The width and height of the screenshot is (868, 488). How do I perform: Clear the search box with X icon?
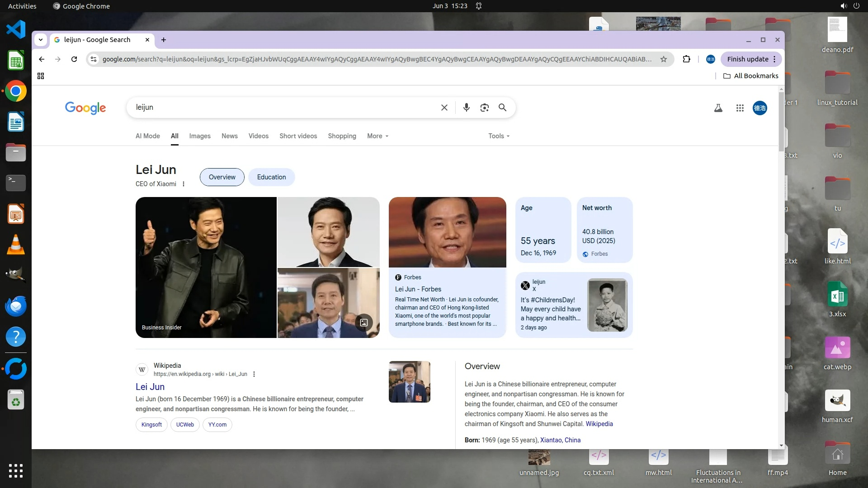click(x=444, y=108)
